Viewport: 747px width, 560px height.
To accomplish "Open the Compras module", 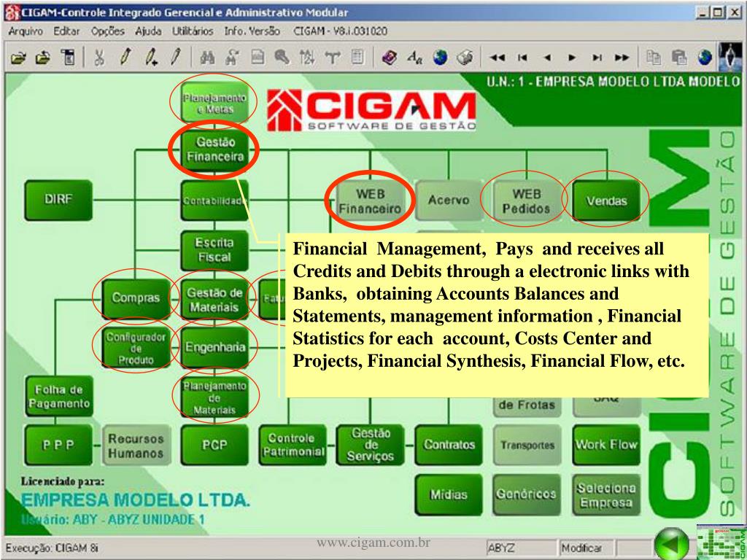I will click(x=136, y=298).
